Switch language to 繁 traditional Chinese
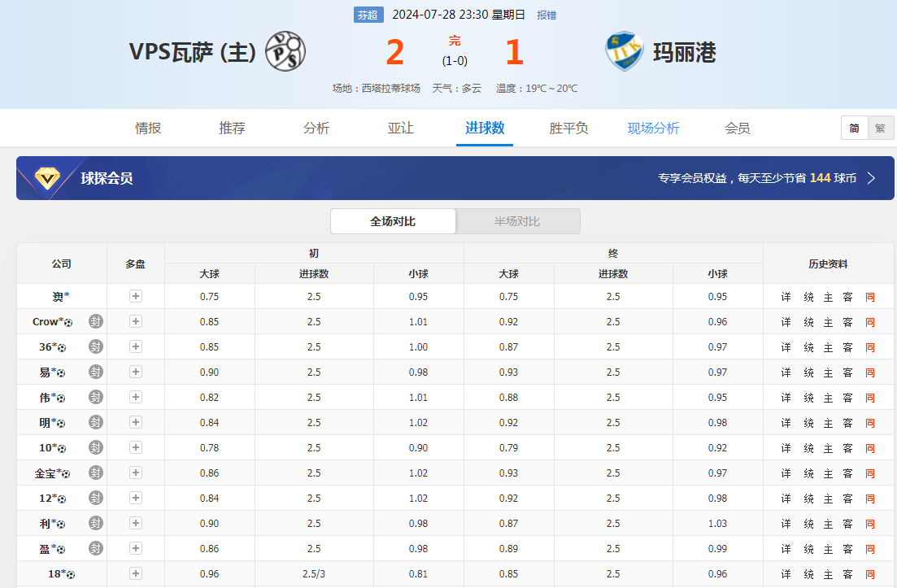 880,128
